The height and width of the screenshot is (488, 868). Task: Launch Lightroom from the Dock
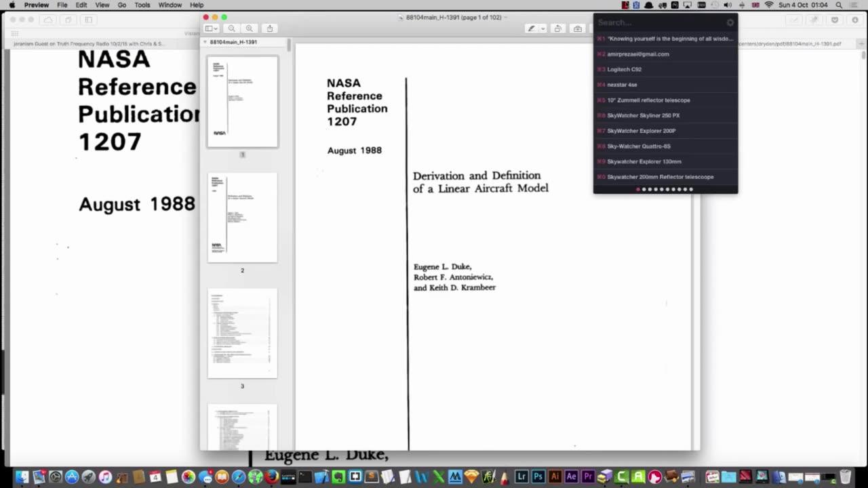click(x=521, y=476)
